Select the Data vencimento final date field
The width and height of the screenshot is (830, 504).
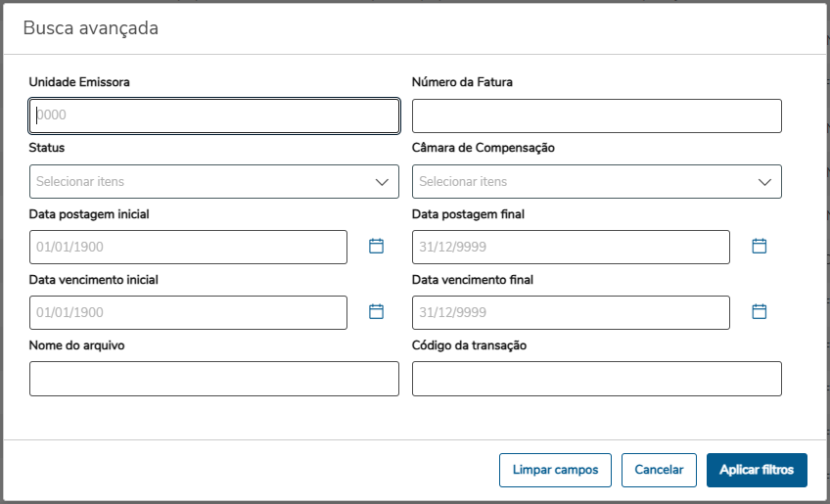point(571,313)
